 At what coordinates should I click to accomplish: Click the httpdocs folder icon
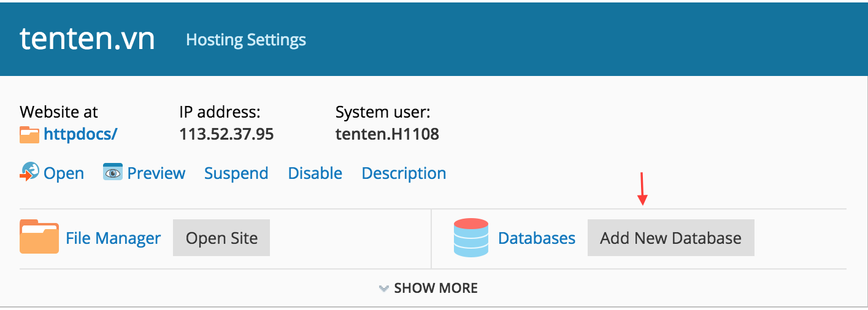(x=29, y=135)
